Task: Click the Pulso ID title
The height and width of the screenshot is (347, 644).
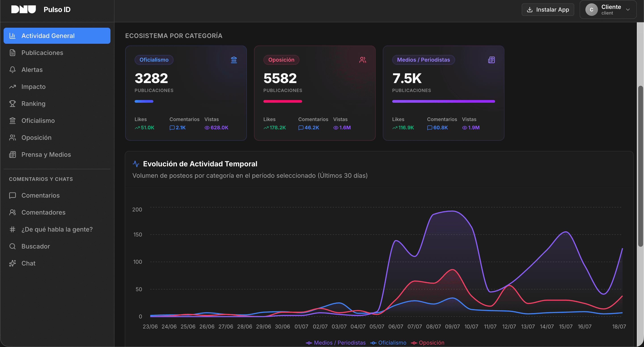Action: [x=57, y=9]
